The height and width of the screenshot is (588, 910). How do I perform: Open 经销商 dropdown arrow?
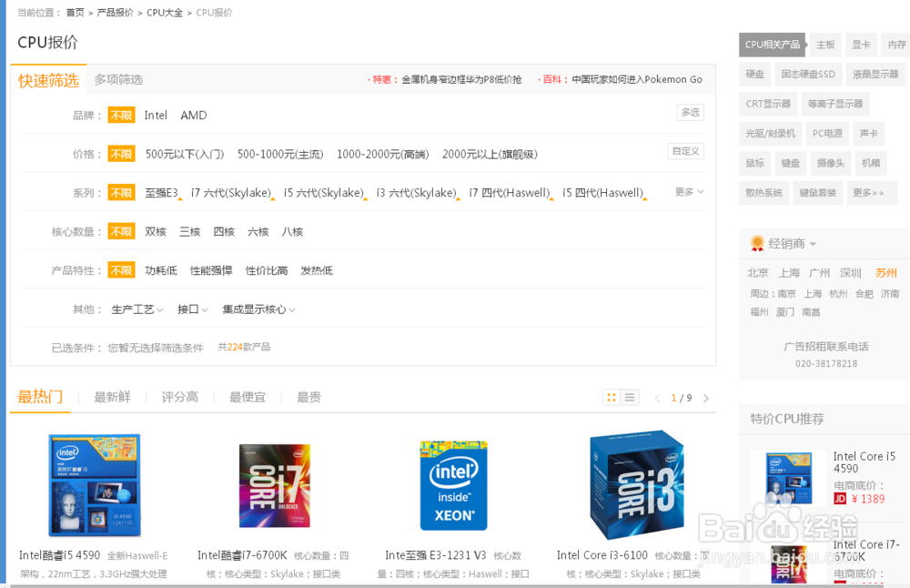click(x=813, y=244)
